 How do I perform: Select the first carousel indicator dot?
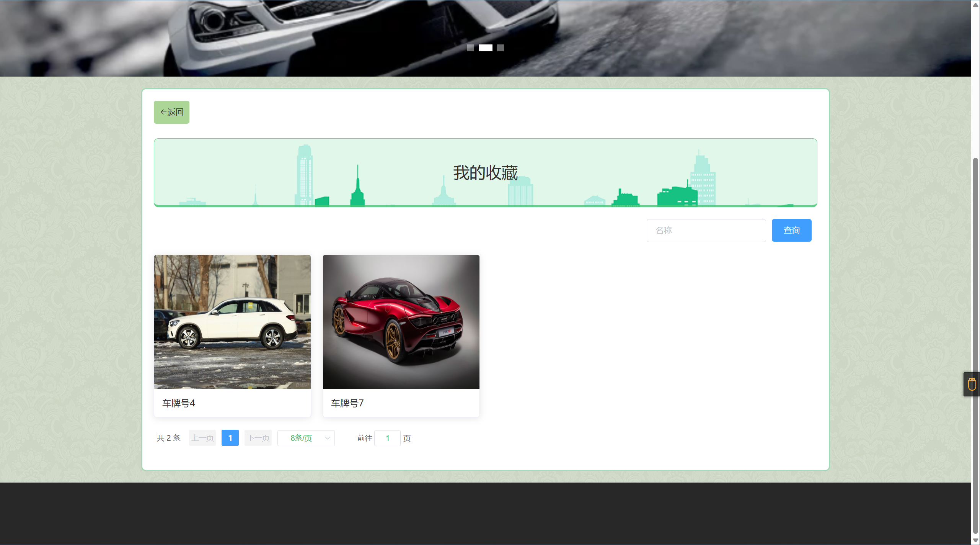[x=470, y=48]
